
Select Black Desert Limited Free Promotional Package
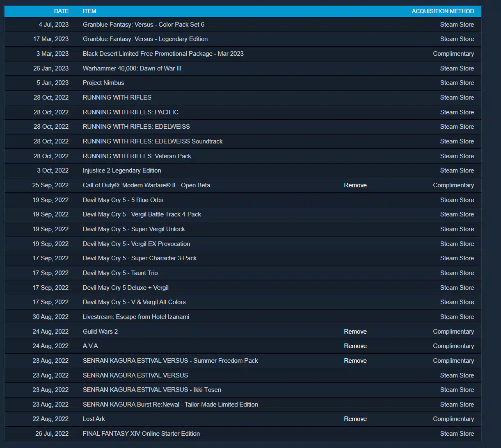click(163, 54)
